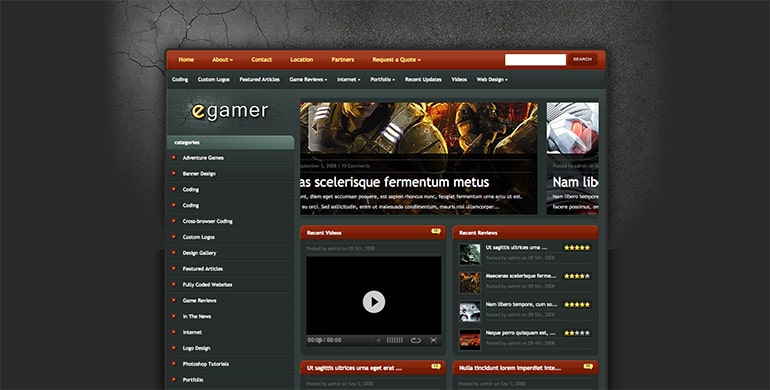Click the SEARCH button
This screenshot has height=390, width=770.
582,59
